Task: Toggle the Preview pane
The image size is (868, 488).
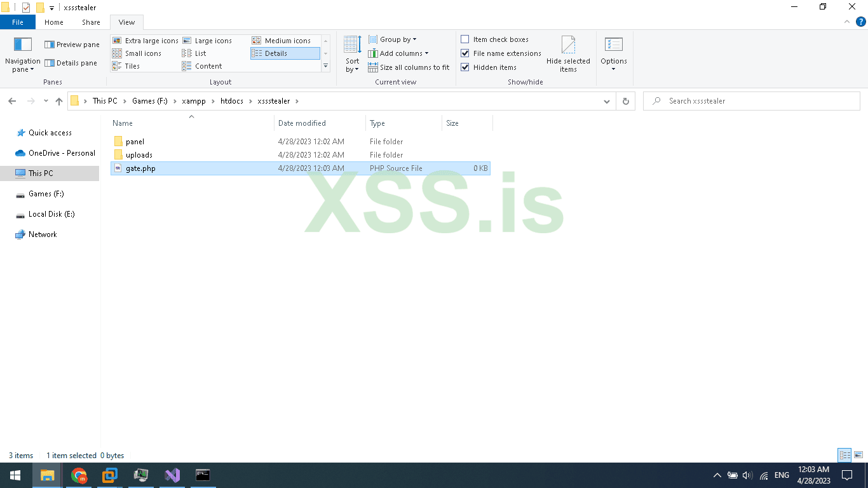Action: pyautogui.click(x=72, y=44)
